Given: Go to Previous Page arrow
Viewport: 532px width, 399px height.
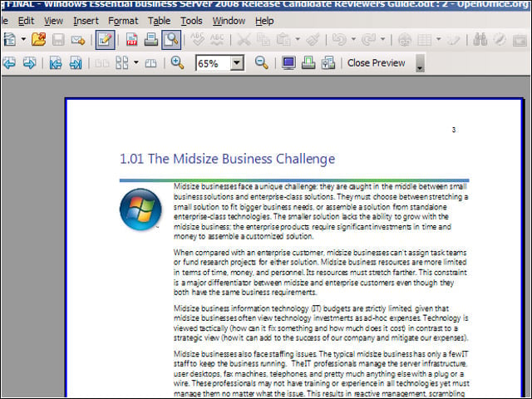Looking at the screenshot, I should [x=9, y=63].
